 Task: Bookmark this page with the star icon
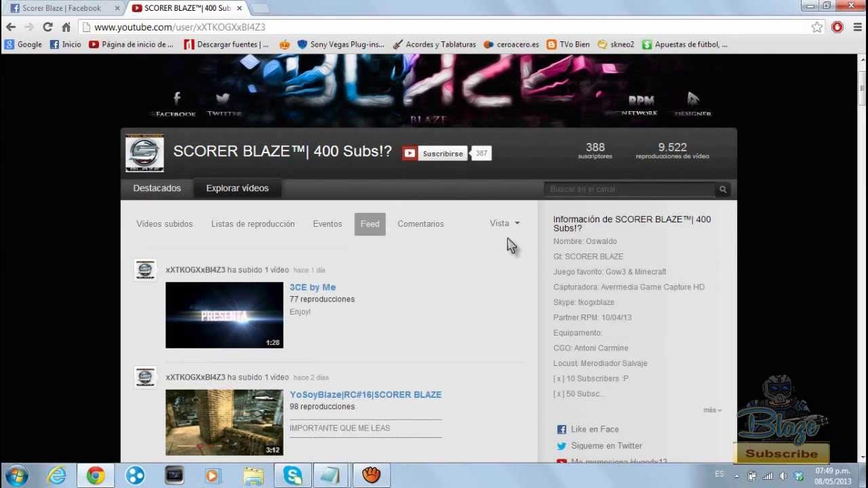[x=817, y=27]
